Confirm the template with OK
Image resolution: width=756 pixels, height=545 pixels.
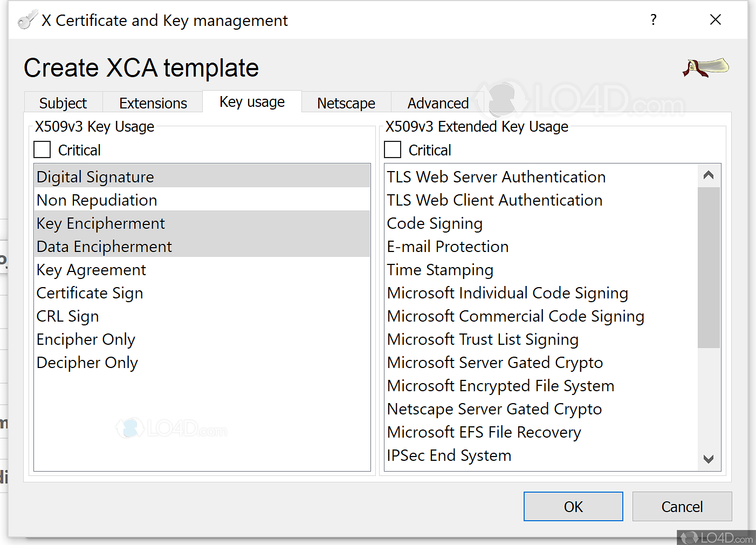[x=573, y=506]
